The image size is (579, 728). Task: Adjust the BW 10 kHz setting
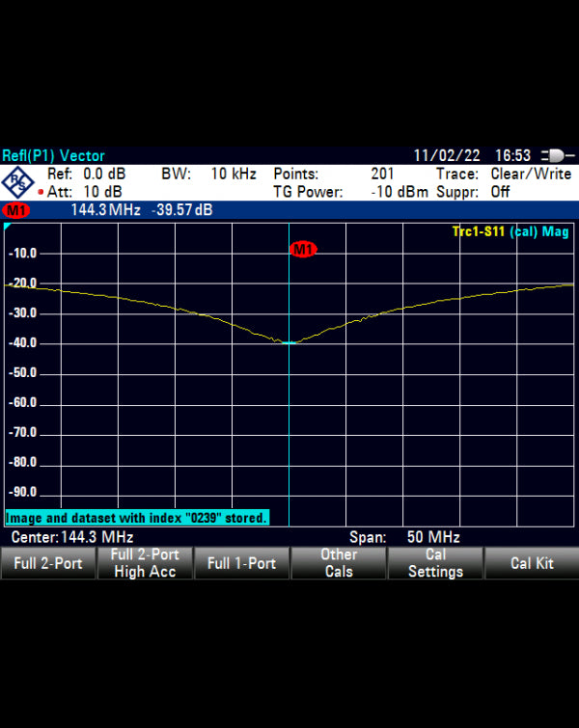pos(233,175)
